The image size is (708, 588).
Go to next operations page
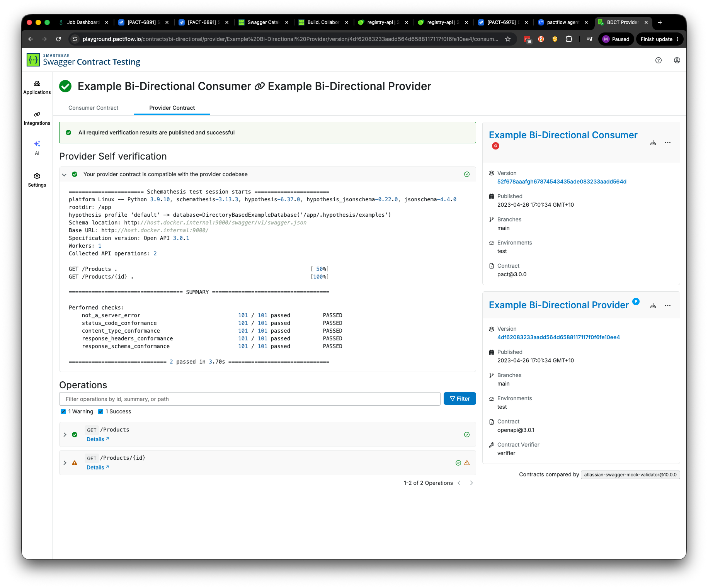pyautogui.click(x=471, y=483)
